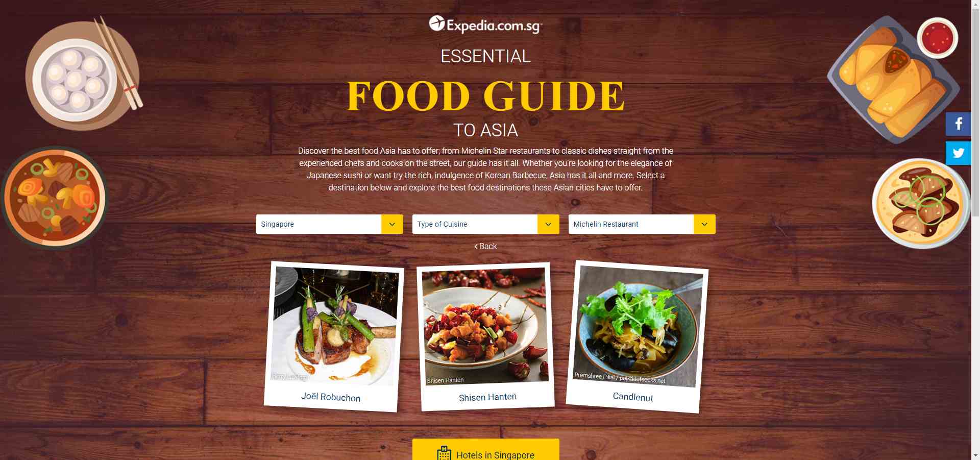
Task: Click the Facebook share icon
Action: (x=958, y=124)
